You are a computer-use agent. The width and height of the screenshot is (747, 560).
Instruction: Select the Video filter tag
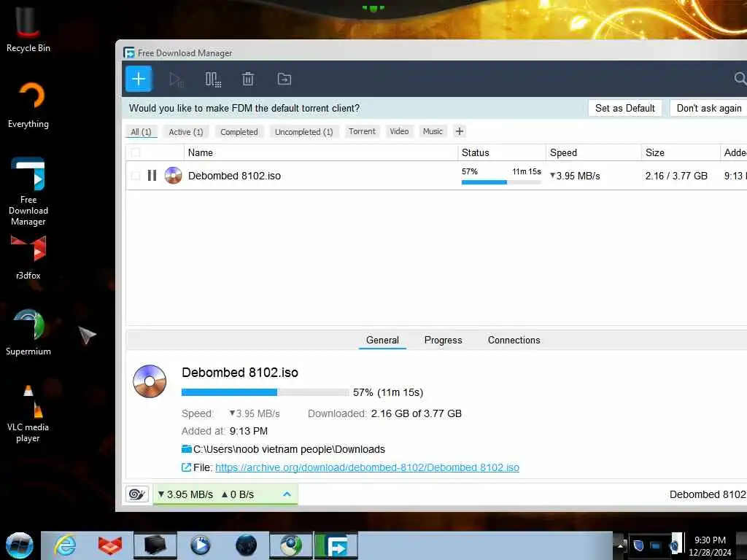pyautogui.click(x=399, y=131)
